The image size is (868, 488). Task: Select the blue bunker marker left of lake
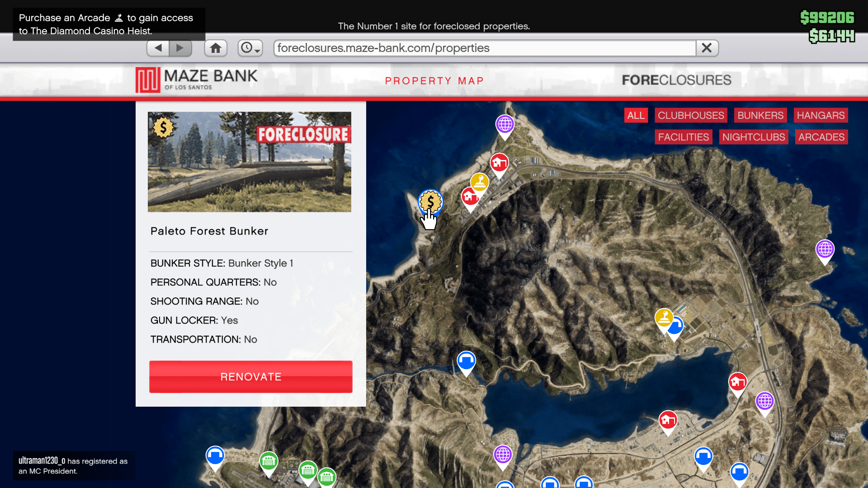point(466,361)
